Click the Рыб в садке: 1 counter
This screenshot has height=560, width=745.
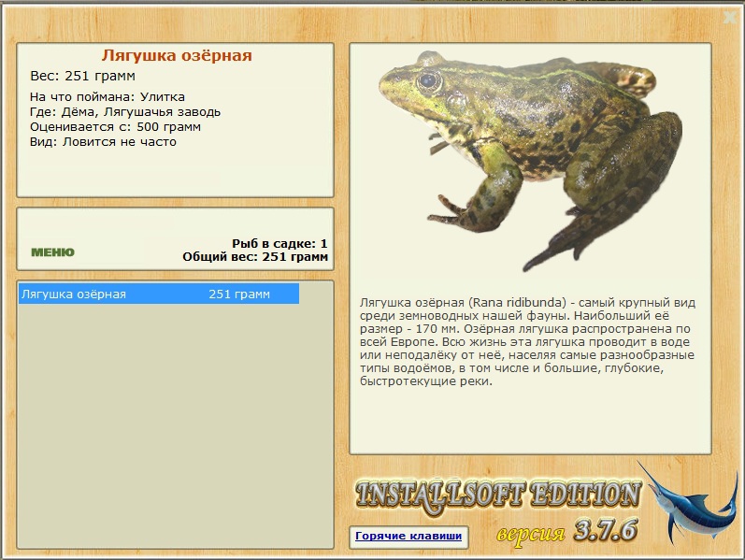point(279,243)
